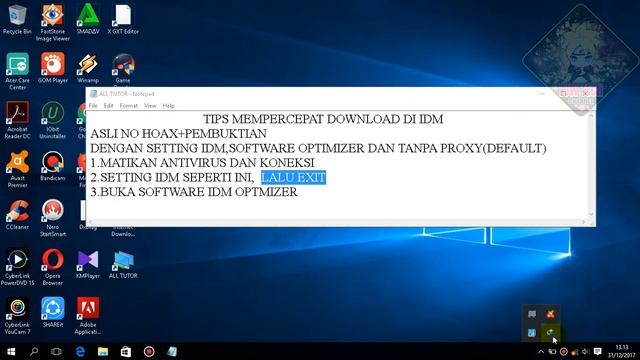Open Microsoft Store taskbar icon
The width and height of the screenshot is (640, 360).
point(126,351)
